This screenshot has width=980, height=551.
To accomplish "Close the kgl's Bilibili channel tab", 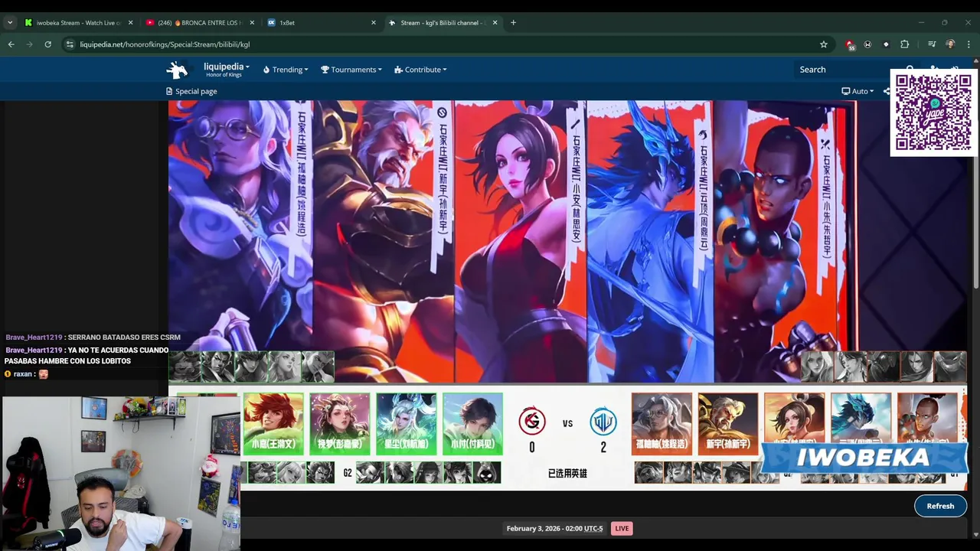I will coord(495,23).
